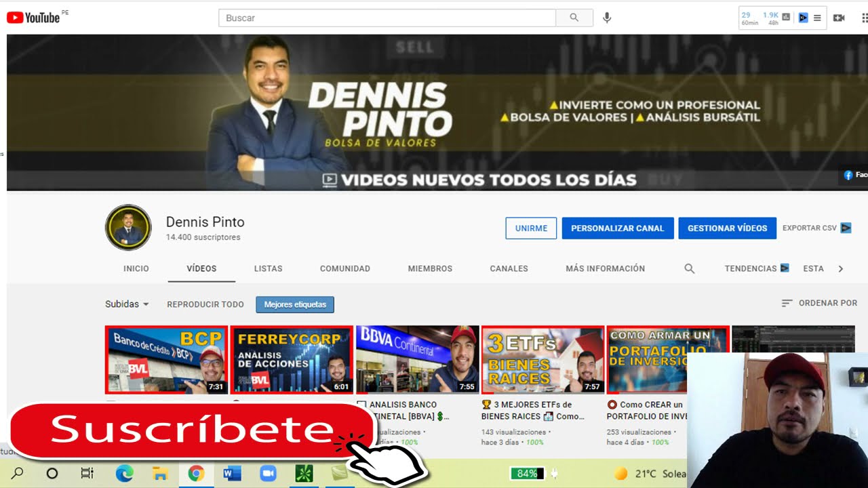Open the TENDENCIAS vidIQ tab
The height and width of the screenshot is (488, 868).
757,268
